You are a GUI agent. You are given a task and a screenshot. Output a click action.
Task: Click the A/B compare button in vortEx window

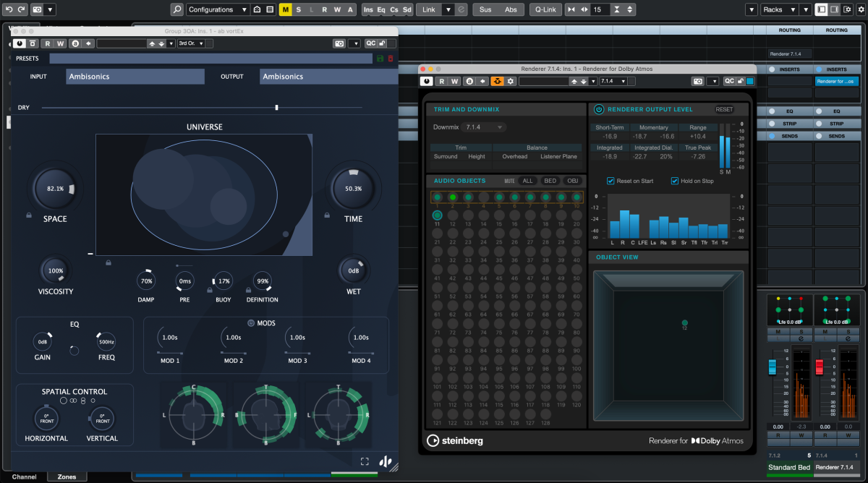[x=75, y=43]
